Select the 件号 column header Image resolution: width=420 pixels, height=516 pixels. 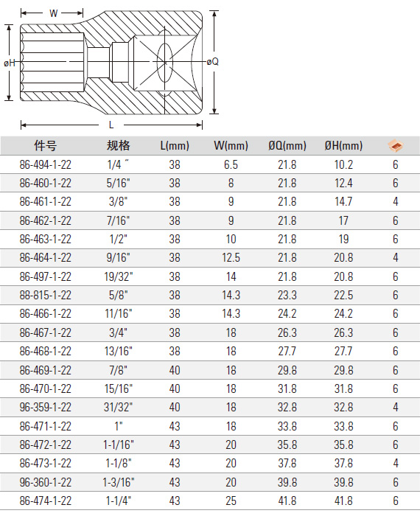pos(46,145)
